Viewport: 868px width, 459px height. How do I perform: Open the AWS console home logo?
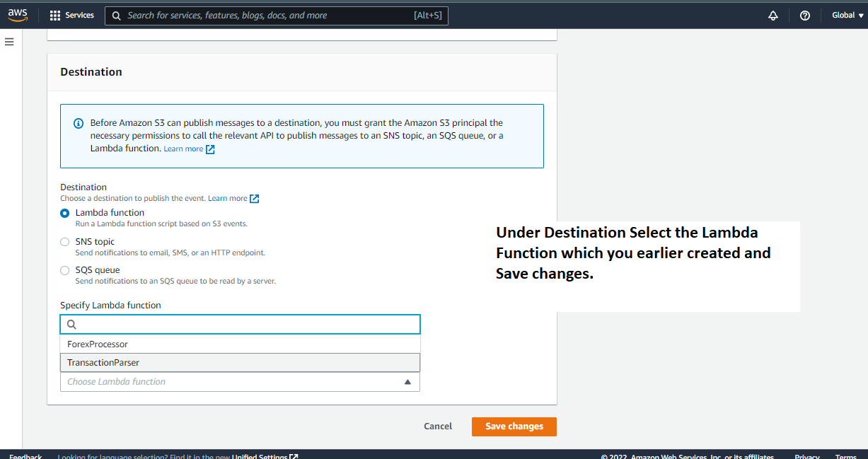18,15
